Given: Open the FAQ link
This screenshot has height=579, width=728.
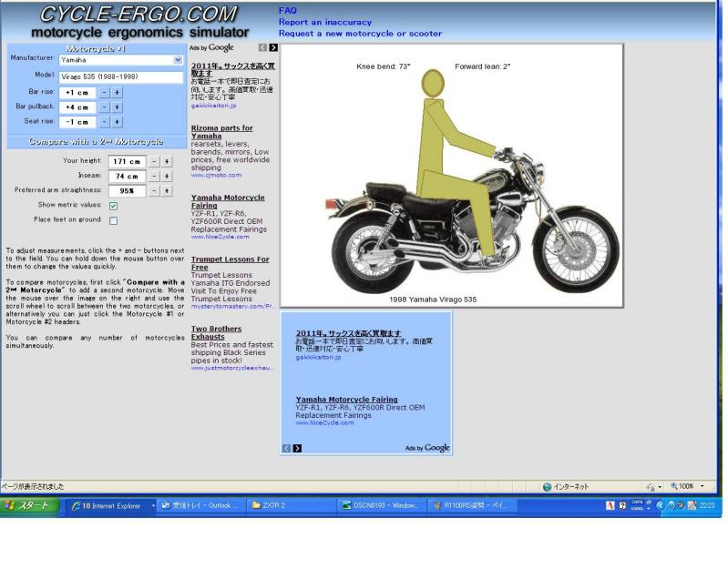Looking at the screenshot, I should (x=287, y=10).
